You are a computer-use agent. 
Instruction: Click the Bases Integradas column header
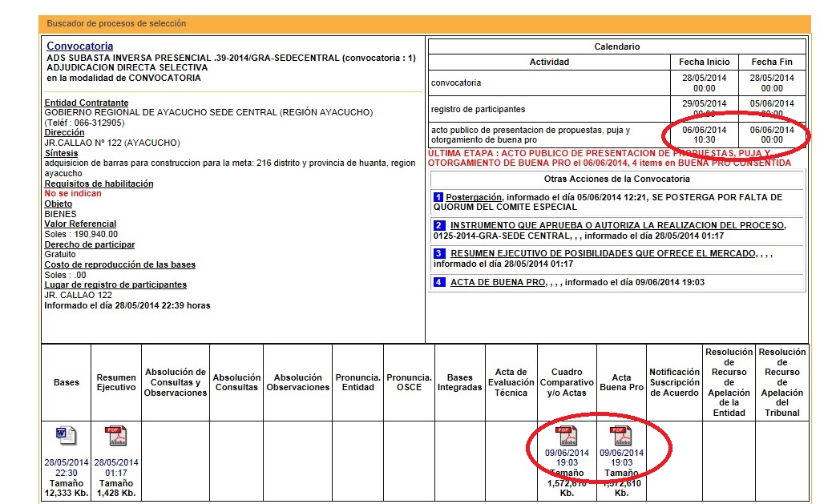459,382
